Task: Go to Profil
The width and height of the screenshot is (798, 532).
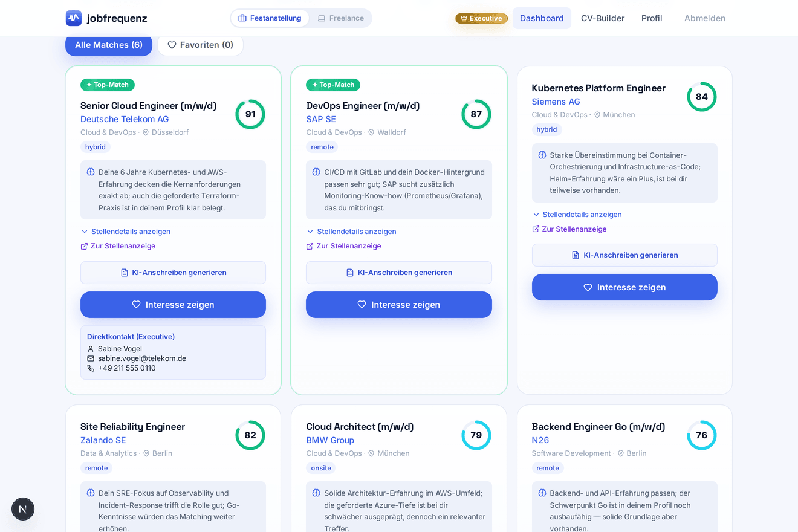Action: point(652,18)
